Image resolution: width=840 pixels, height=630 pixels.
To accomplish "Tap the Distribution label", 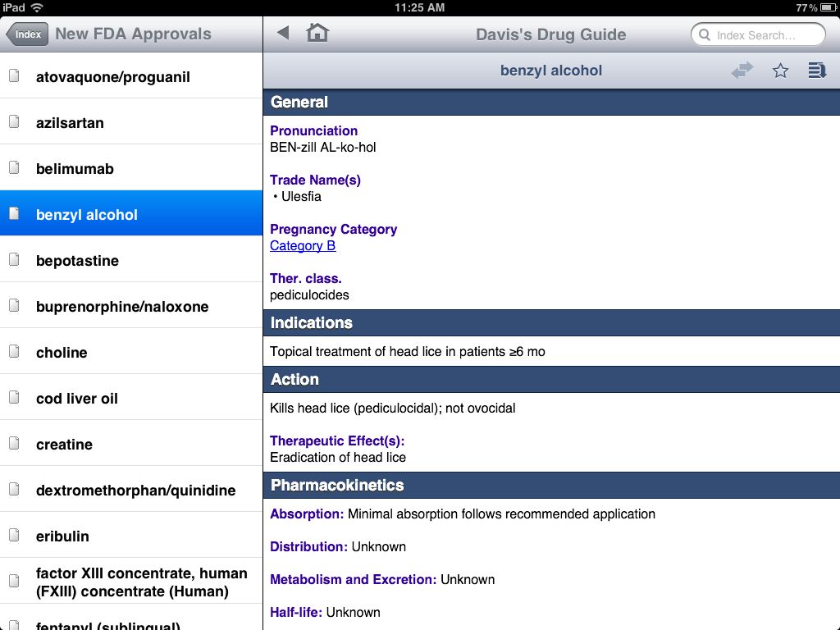I will click(x=308, y=547).
